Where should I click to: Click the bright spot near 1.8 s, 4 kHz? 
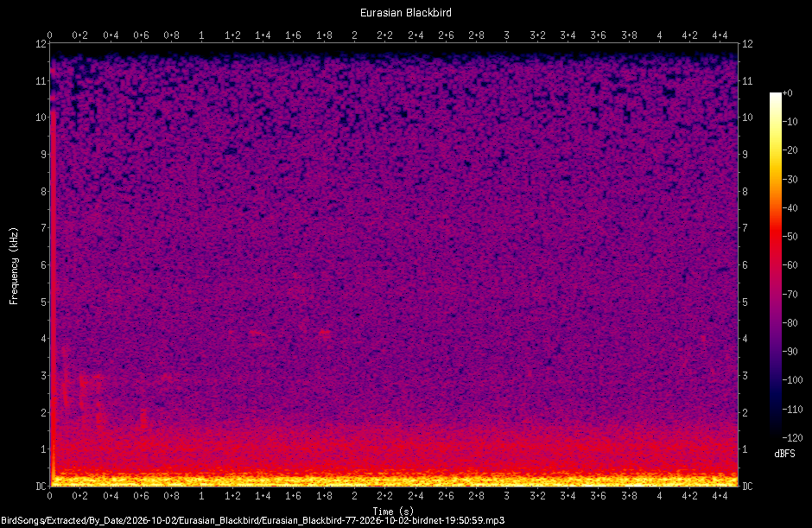point(325,334)
